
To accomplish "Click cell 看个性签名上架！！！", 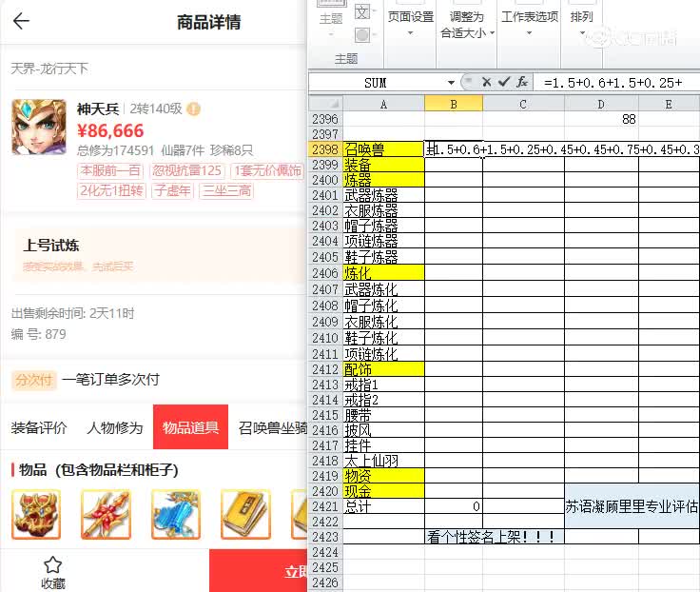I will point(495,537).
